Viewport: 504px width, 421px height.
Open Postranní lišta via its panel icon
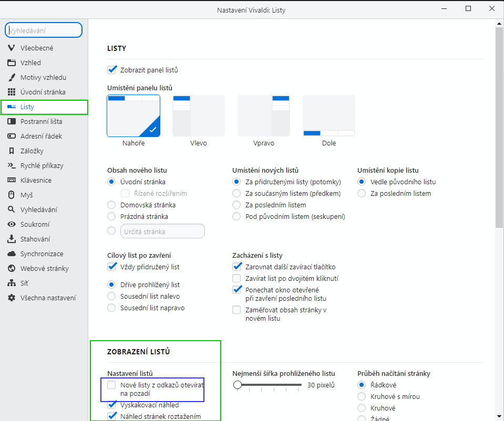pyautogui.click(x=11, y=121)
